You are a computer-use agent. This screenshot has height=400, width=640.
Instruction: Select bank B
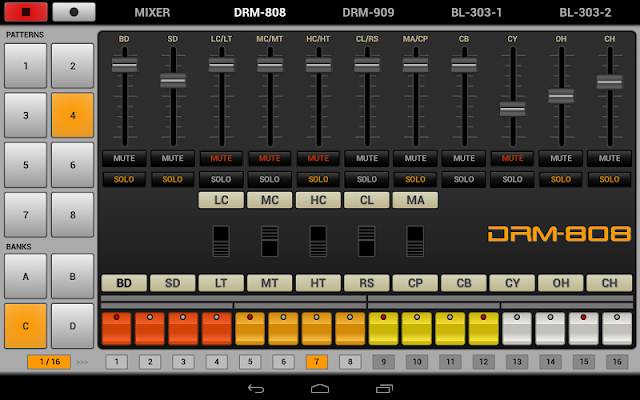73,276
